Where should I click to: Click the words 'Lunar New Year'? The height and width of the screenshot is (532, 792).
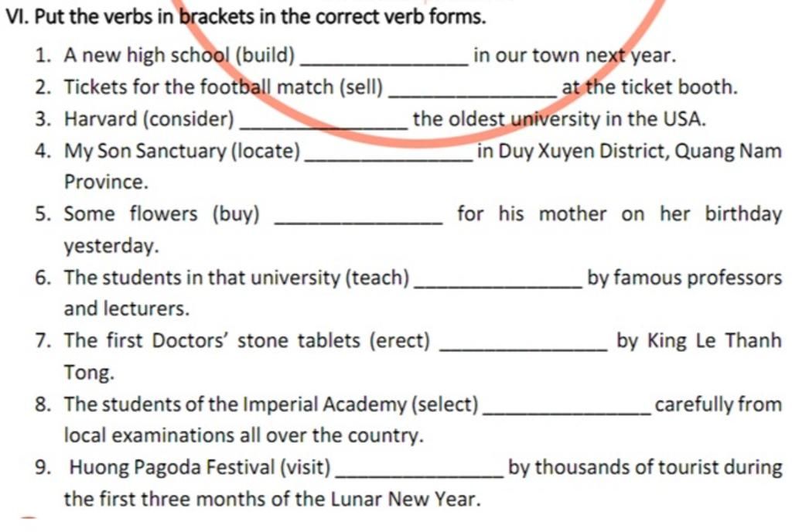[403, 500]
